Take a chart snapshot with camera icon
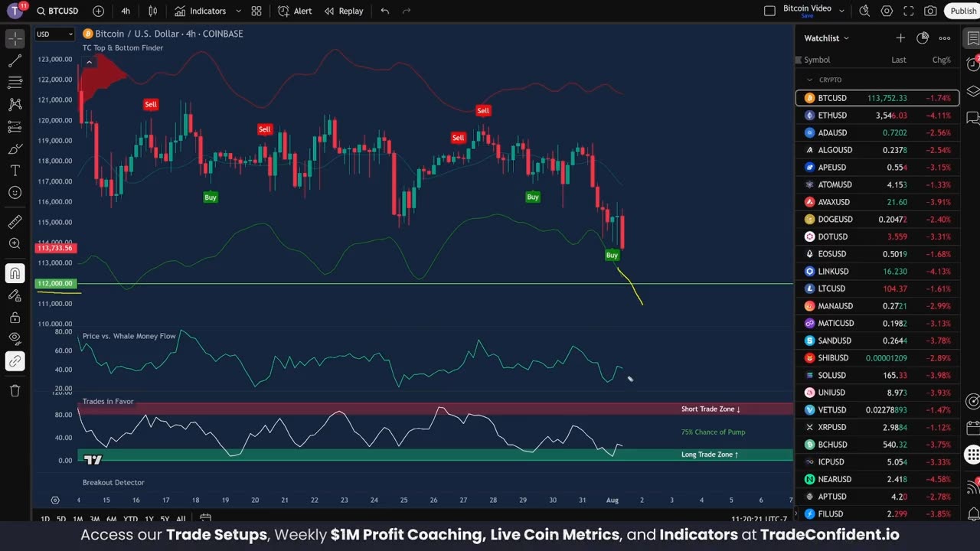 pos(930,11)
